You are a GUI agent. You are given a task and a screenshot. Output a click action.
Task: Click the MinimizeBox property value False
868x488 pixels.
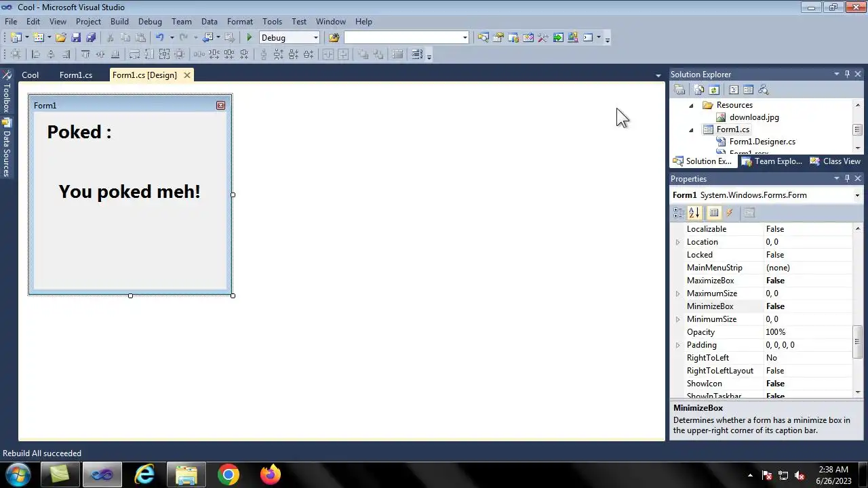point(775,306)
